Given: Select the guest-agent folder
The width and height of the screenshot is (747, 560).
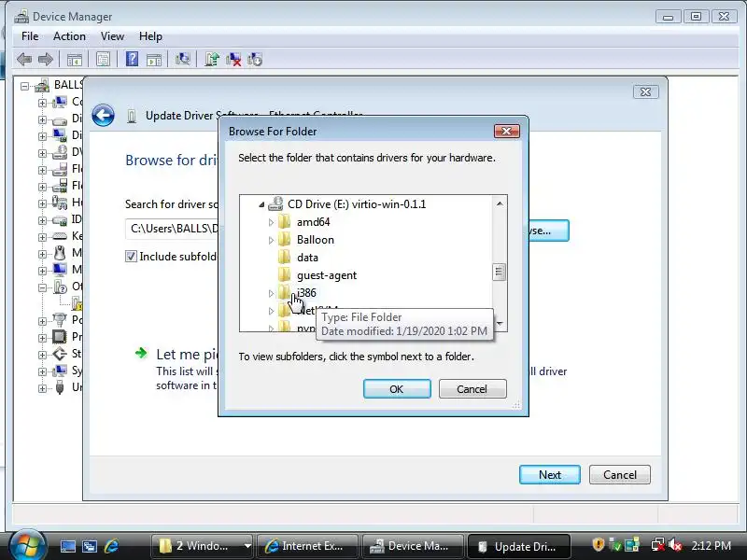Looking at the screenshot, I should pyautogui.click(x=327, y=275).
